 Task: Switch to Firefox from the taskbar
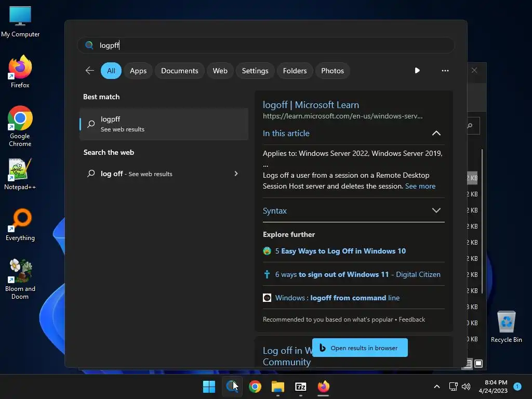(323, 387)
